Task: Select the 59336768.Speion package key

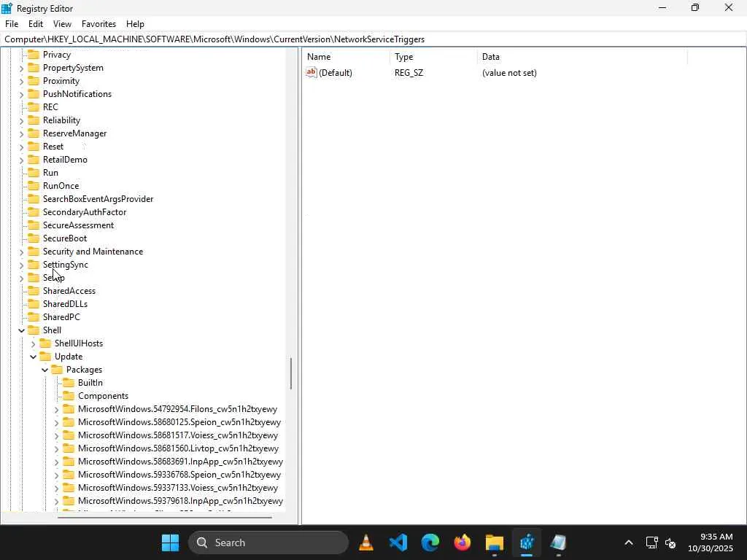Action: (x=179, y=474)
